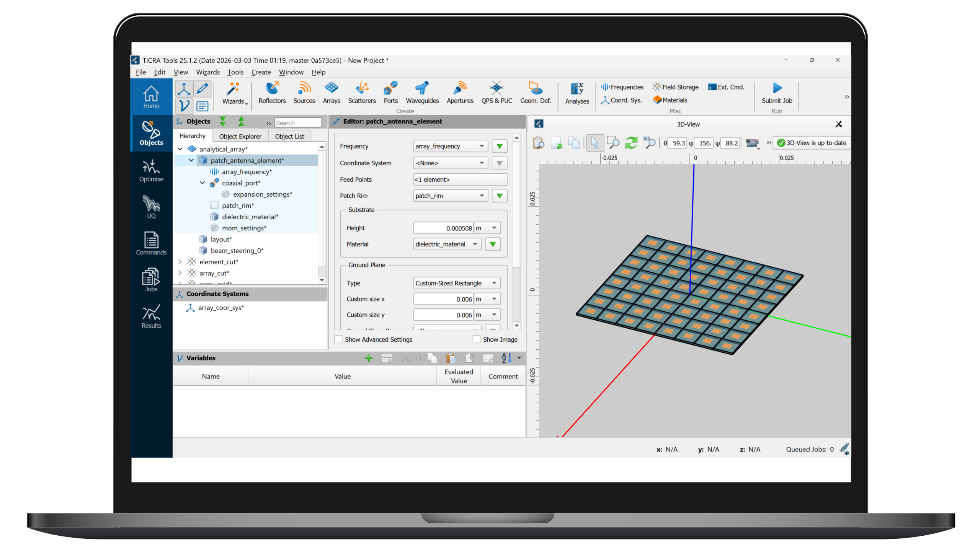Tick the Show Image checkbox
The width and height of the screenshot is (980, 551).
476,339
